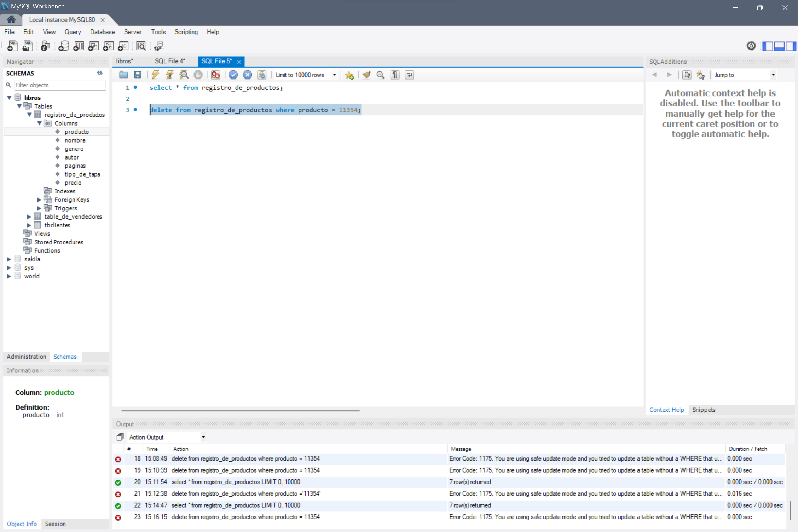The width and height of the screenshot is (798, 532).
Task: Open a script file in this editor
Action: [x=123, y=75]
